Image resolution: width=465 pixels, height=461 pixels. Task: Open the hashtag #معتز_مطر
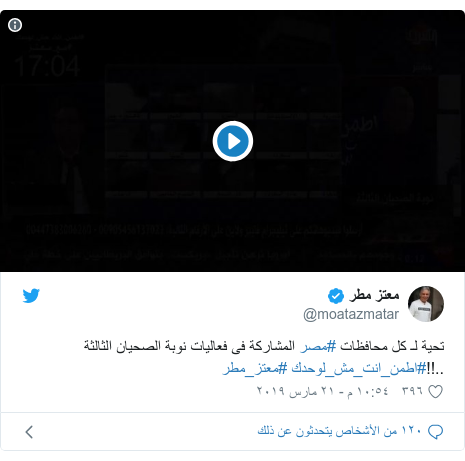255,369
